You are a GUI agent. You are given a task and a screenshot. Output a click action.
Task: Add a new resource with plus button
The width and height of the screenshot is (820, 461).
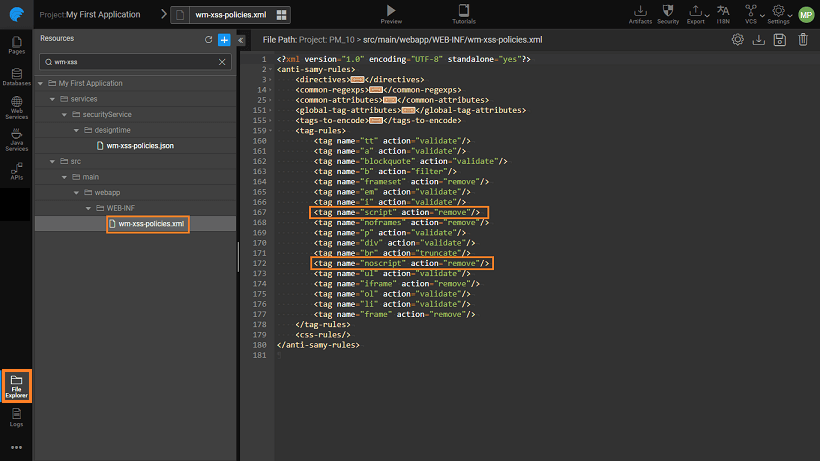point(224,39)
